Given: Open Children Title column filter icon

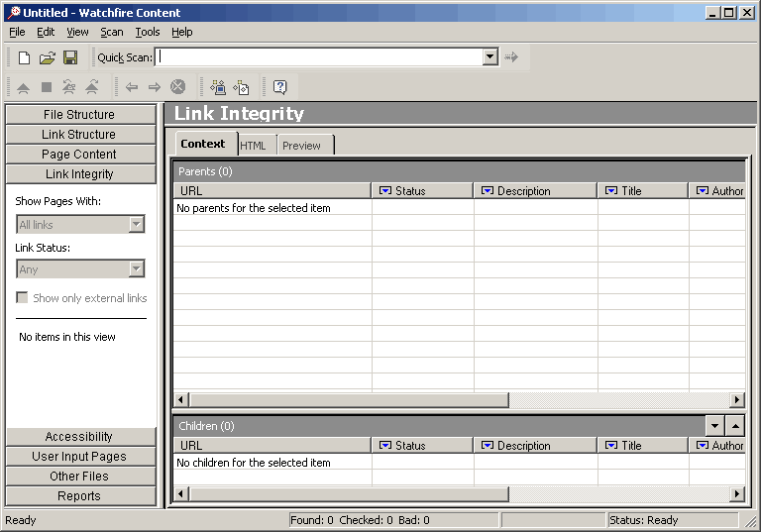Looking at the screenshot, I should tap(611, 445).
